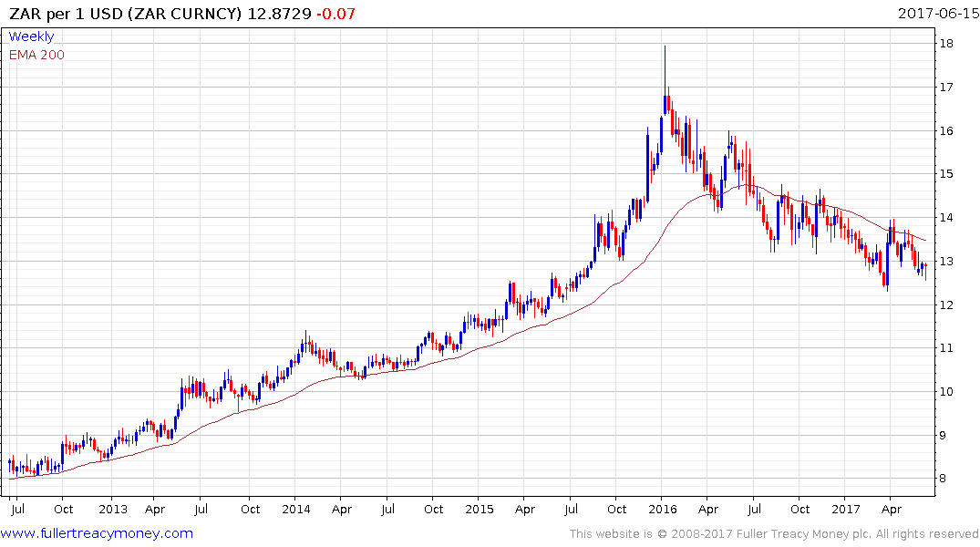Image resolution: width=980 pixels, height=547 pixels.
Task: Click the 12 price axis label
Action: (945, 305)
